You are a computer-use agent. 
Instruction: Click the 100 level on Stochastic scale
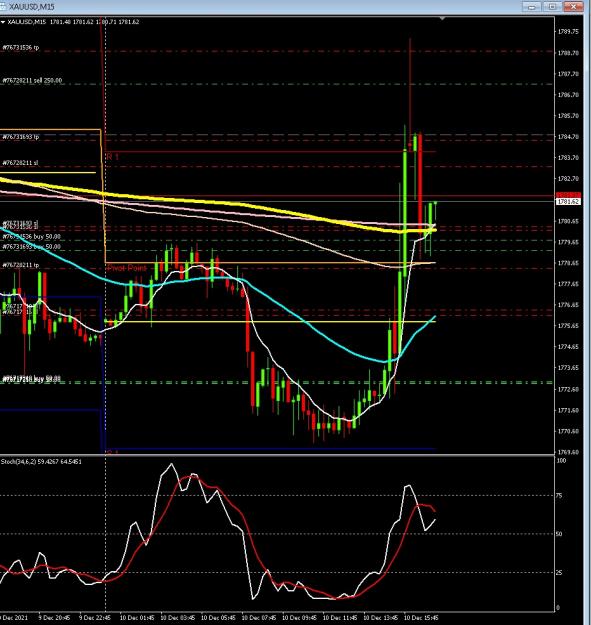coord(561,461)
